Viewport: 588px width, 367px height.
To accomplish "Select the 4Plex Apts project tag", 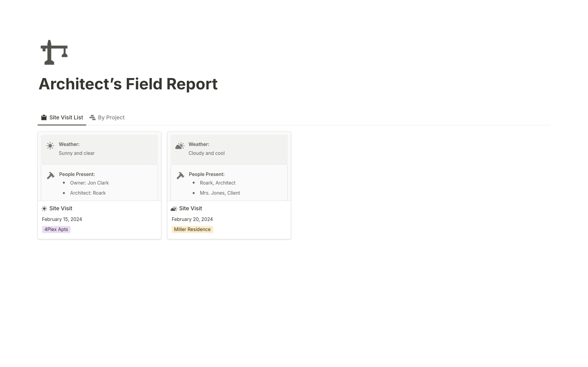I will [x=56, y=229].
